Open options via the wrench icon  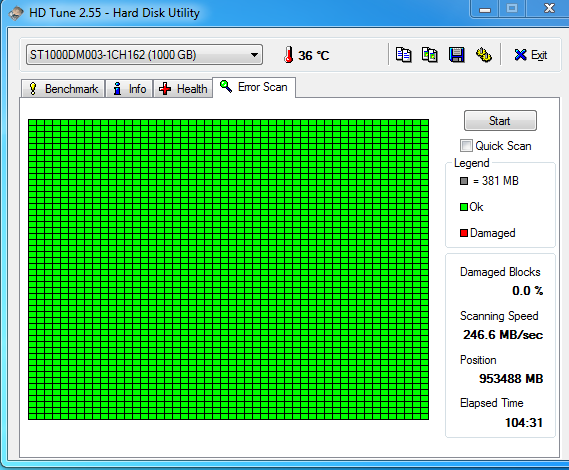point(483,55)
